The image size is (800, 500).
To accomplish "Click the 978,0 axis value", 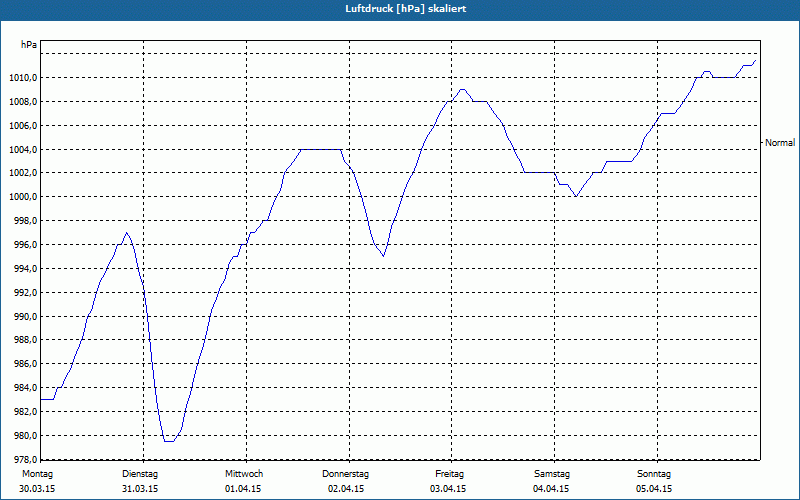I will 25,459.
